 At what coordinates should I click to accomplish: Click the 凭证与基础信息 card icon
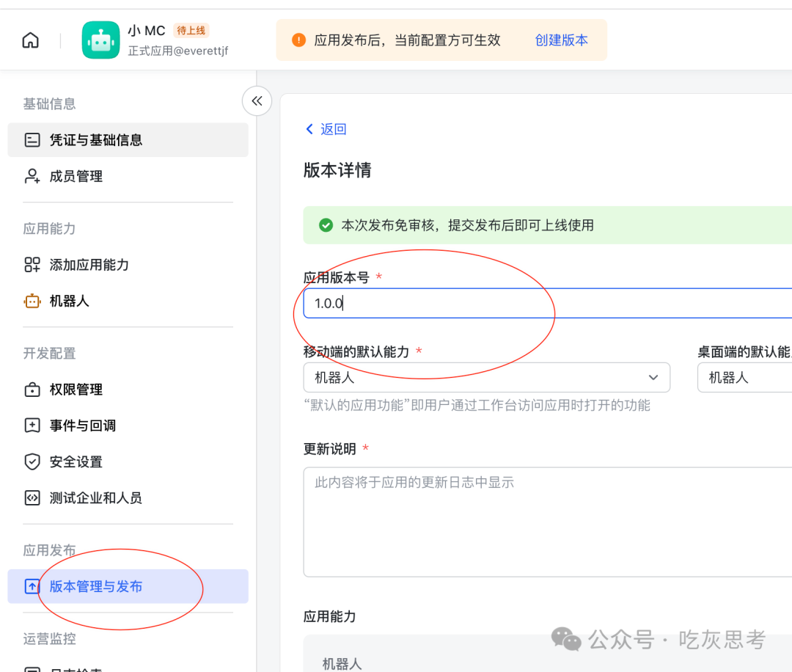(x=32, y=140)
